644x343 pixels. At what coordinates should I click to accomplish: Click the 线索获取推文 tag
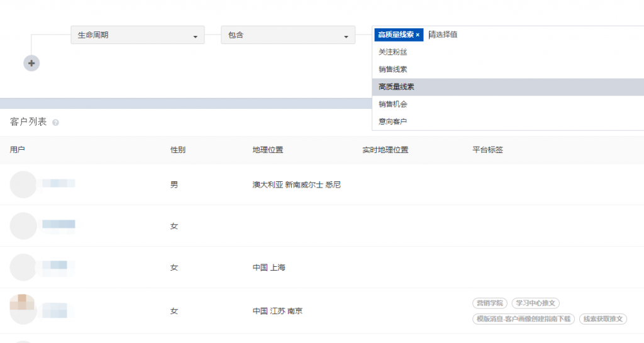click(x=602, y=319)
